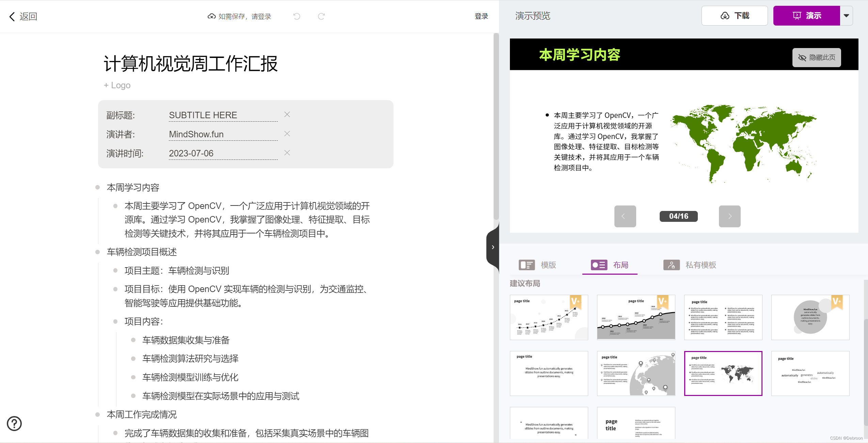
Task: Click 登录 (login) button
Action: [482, 16]
